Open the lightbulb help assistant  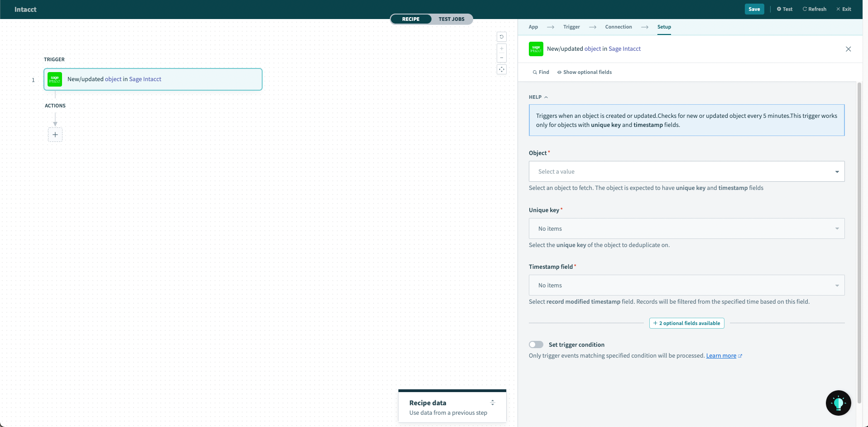[838, 403]
